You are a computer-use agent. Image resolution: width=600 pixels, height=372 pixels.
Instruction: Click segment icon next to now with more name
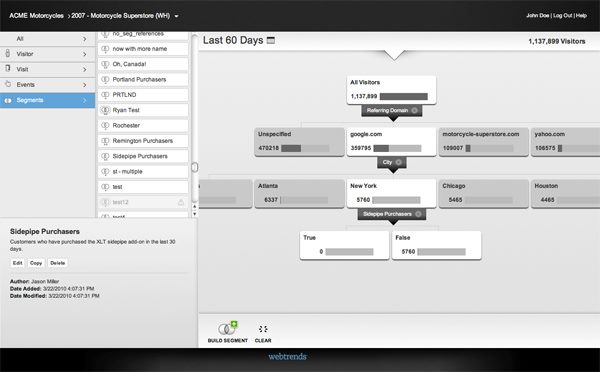[x=105, y=49]
